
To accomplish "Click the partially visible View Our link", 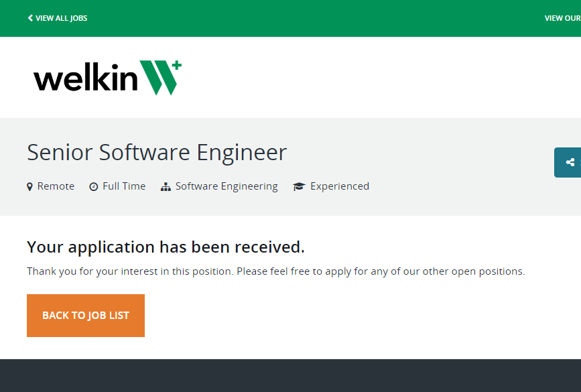I will (562, 18).
